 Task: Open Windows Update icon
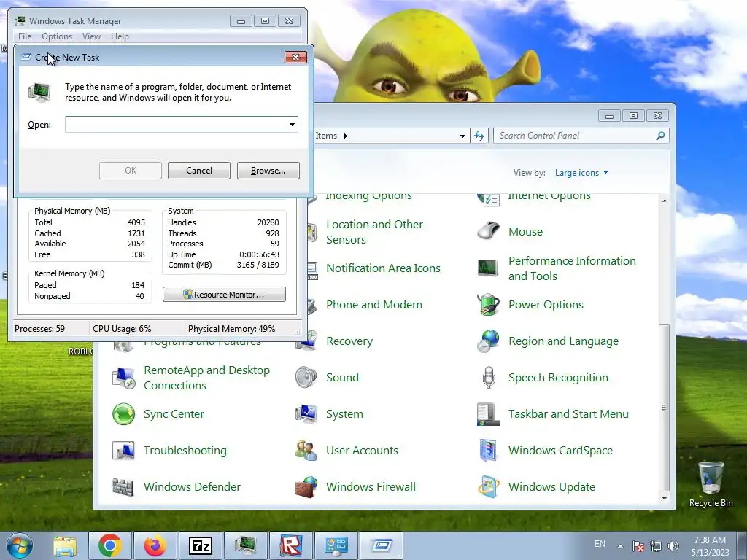point(488,486)
